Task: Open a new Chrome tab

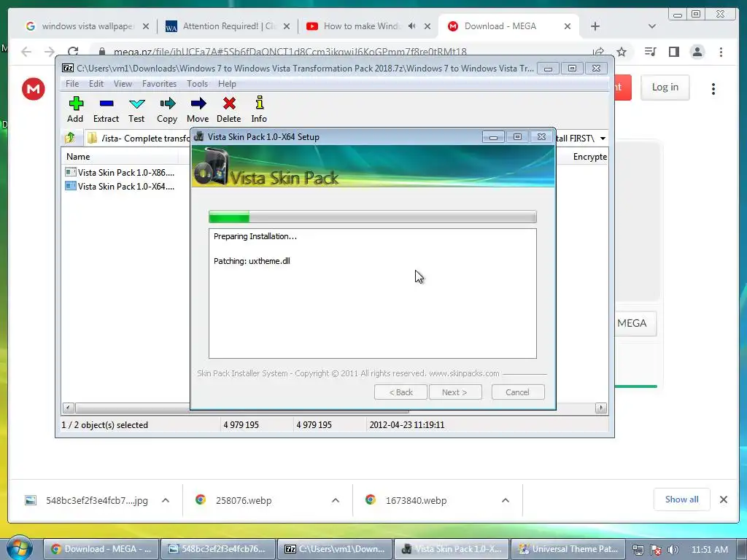Action: coord(595,26)
